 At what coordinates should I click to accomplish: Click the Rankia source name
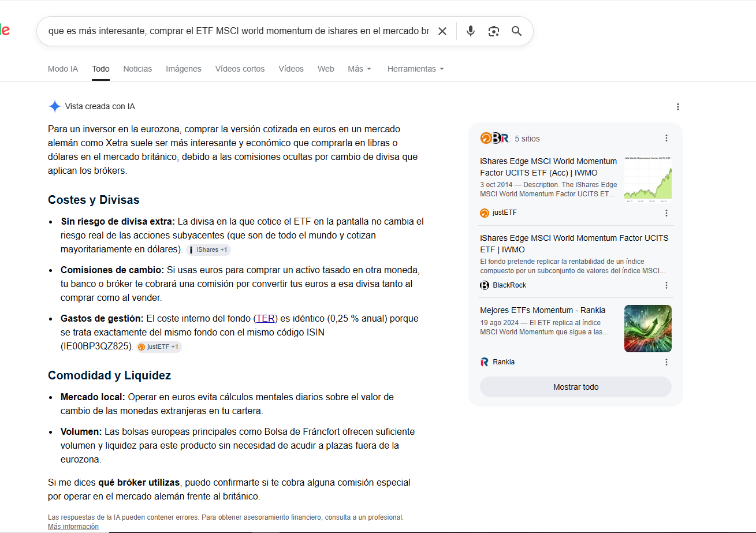504,362
